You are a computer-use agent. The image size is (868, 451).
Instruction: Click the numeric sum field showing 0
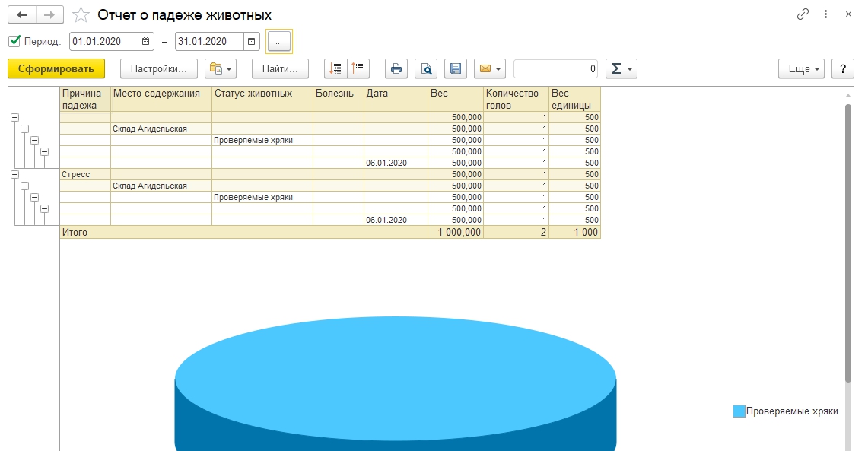[x=556, y=68]
